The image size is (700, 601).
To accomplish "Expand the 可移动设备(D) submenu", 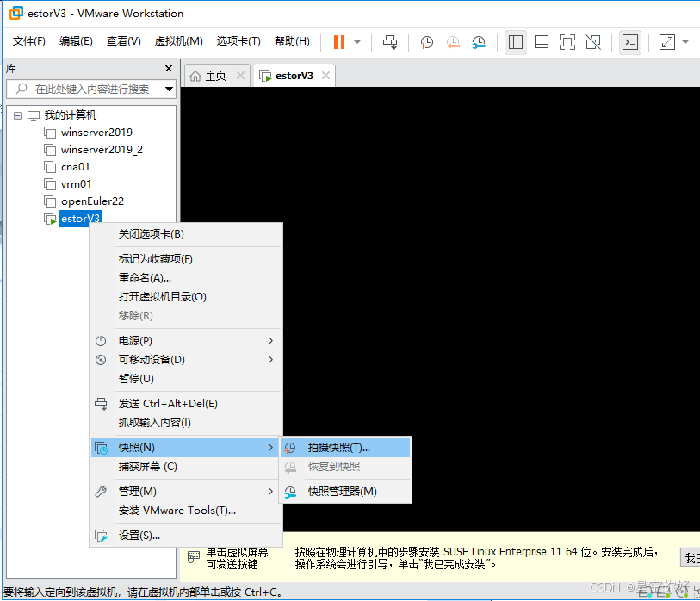I will pyautogui.click(x=186, y=359).
